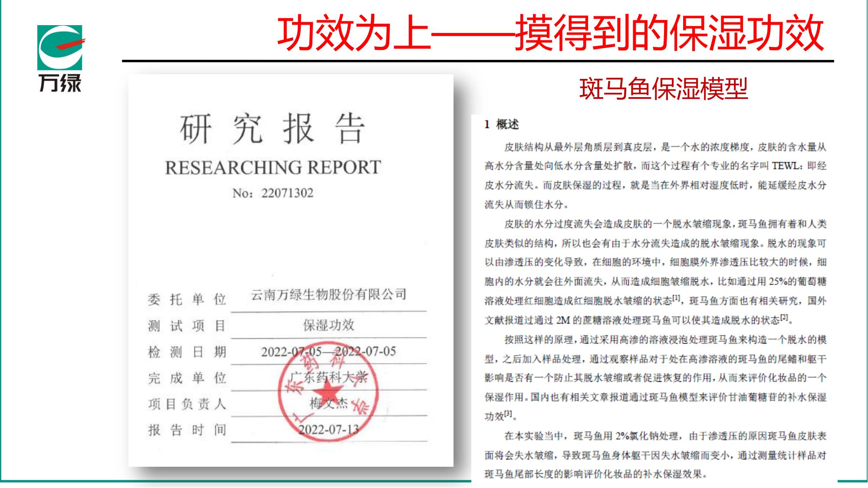Click the final line 斑马鱼尾部长度的影响评价

(596, 474)
